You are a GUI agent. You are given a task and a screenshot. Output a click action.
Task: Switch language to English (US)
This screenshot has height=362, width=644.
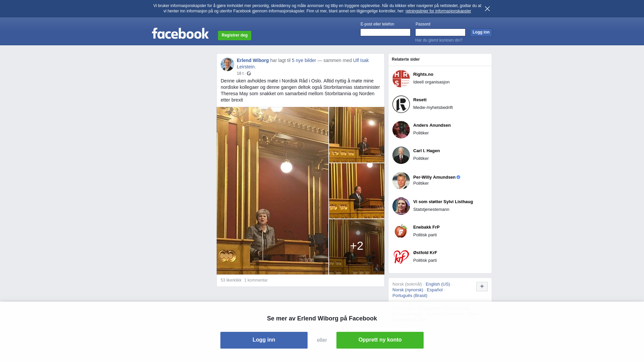438,284
